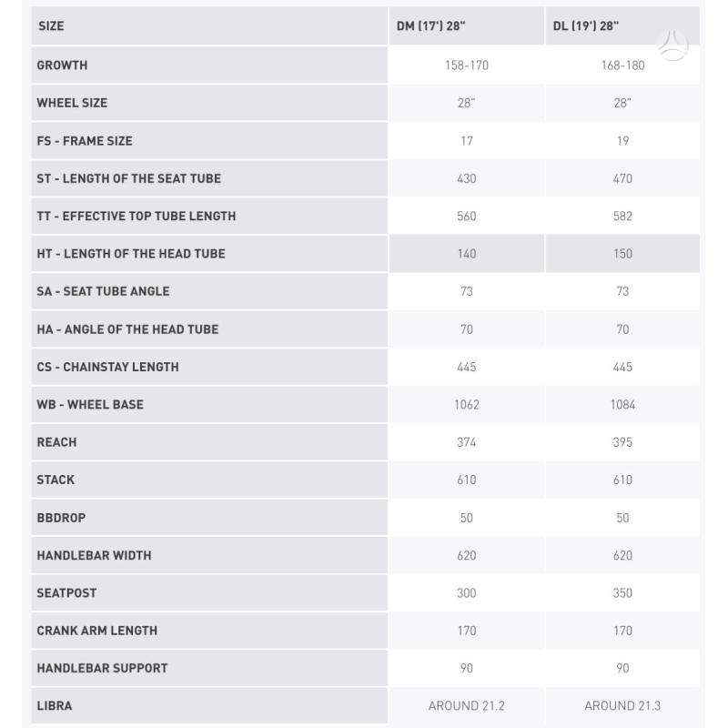This screenshot has height=728, width=728.
Task: Click the HANDLEBAR WIDTH row label
Action: (x=95, y=556)
